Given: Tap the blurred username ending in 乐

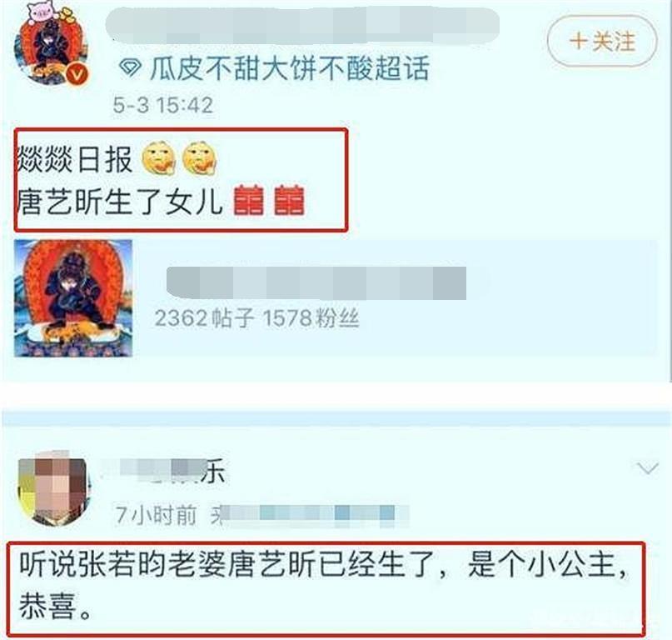Looking at the screenshot, I should click(166, 470).
